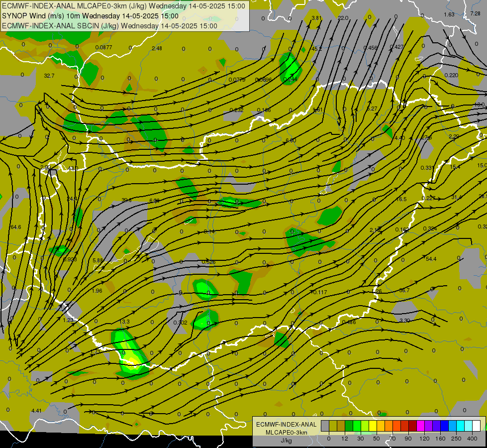Select the pure blue legend swatch
This screenshot has height=448, width=487.
pos(444,426)
